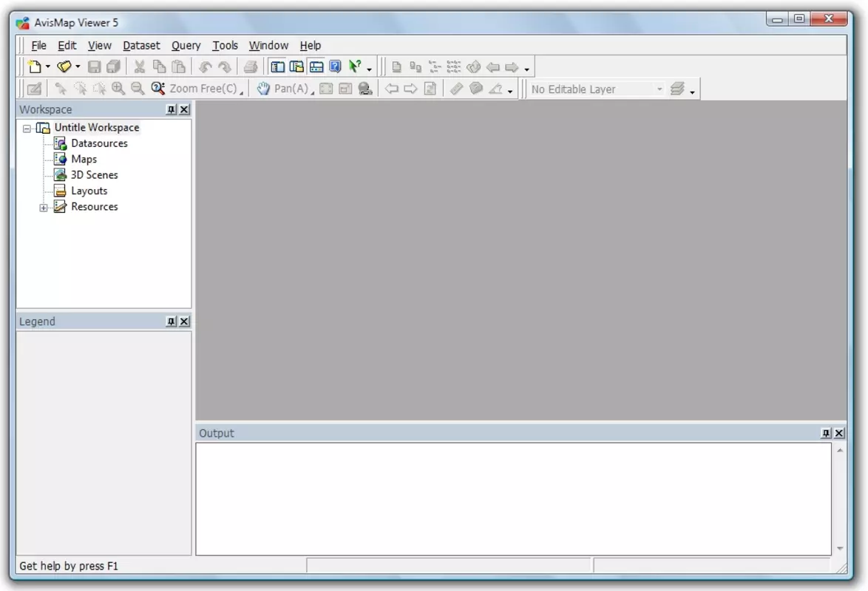Image resolution: width=868 pixels, height=591 pixels.
Task: Click the Measure Area polygon icon
Action: pos(475,89)
